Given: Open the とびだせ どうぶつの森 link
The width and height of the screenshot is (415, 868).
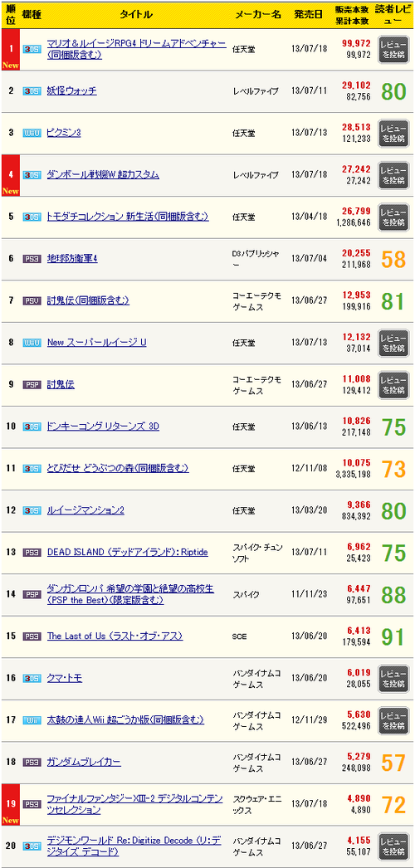Looking at the screenshot, I should (118, 468).
